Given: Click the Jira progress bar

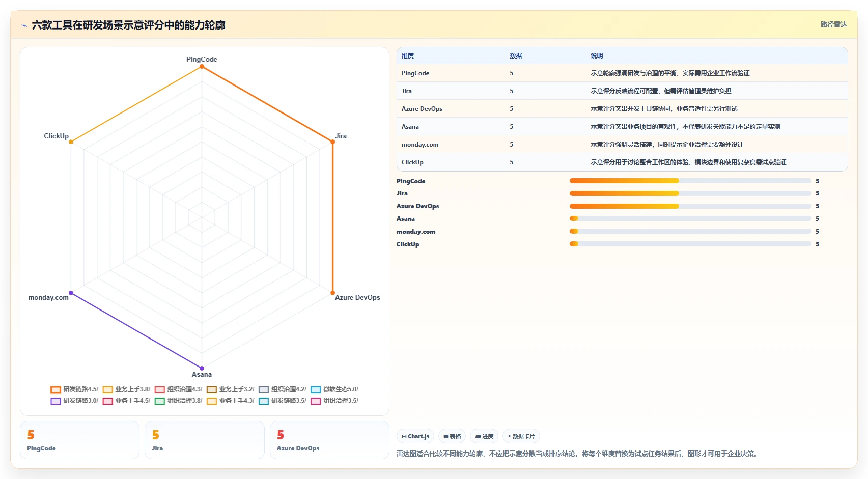Looking at the screenshot, I should pos(690,193).
